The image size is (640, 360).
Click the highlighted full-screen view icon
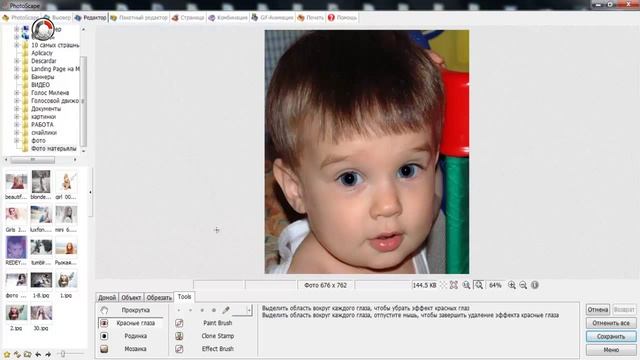479,285
